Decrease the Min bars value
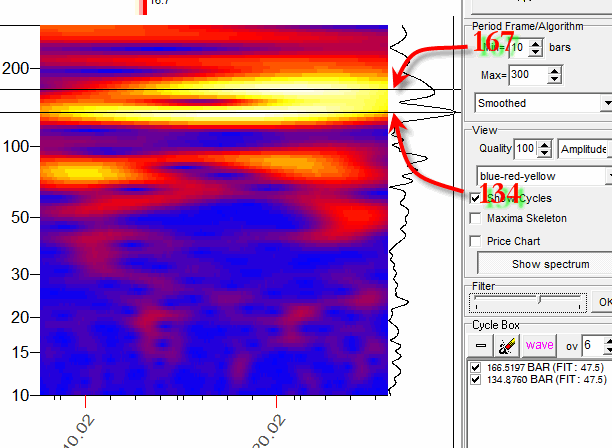This screenshot has height=448, width=612. 536,52
